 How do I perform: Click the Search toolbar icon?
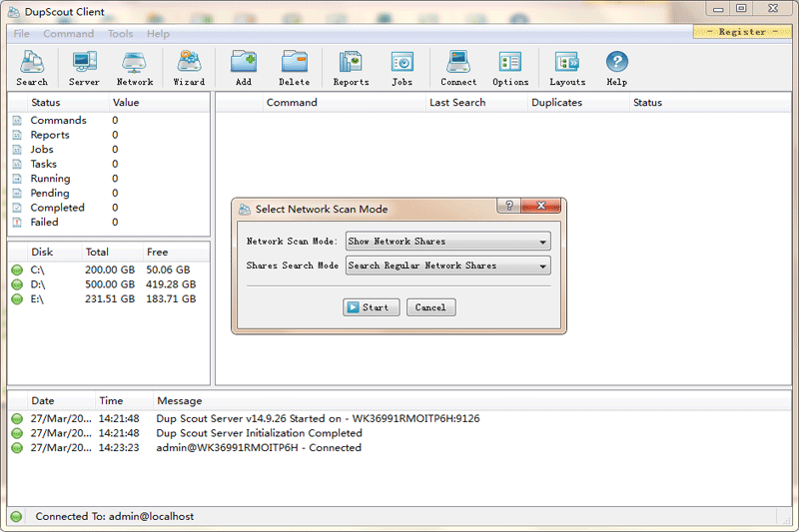click(32, 68)
